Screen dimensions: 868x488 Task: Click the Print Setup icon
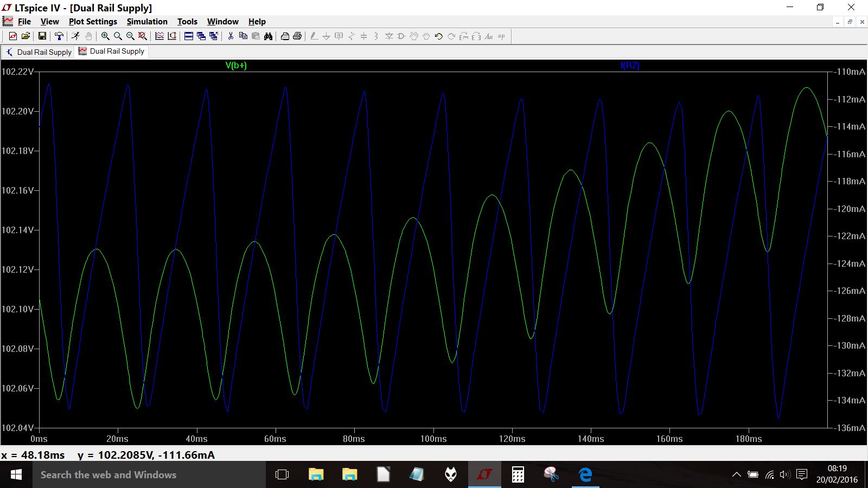pyautogui.click(x=285, y=36)
